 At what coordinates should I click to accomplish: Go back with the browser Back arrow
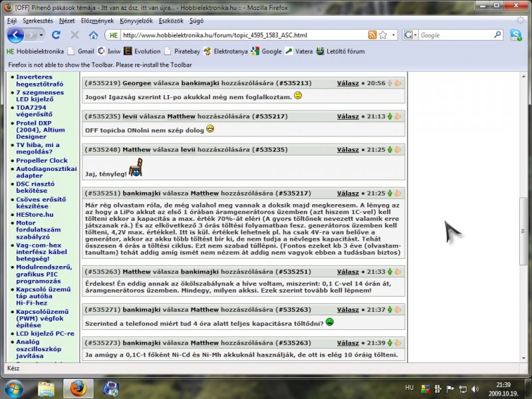[15, 35]
